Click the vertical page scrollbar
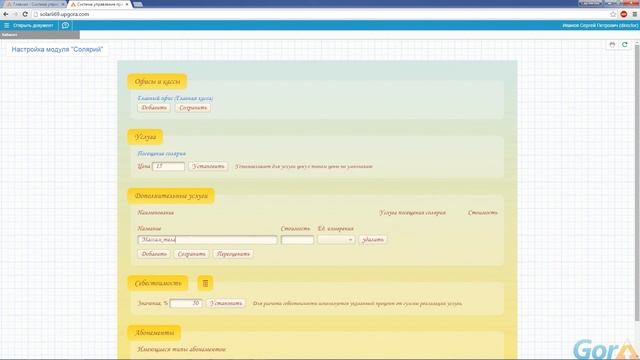This screenshot has height=360, width=640. (x=637, y=184)
